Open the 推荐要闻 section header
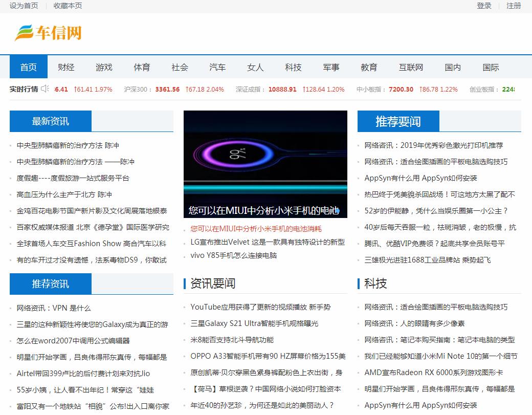 coord(398,121)
